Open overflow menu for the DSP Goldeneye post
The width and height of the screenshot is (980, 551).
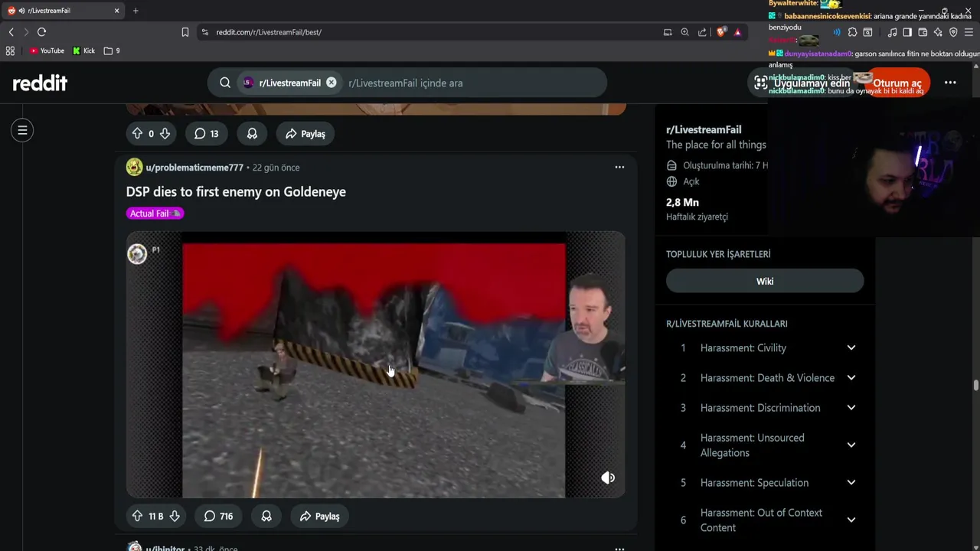point(619,167)
